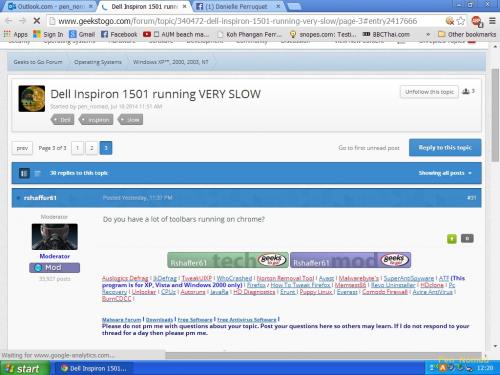Switch to the Outlook.com tab

pyautogui.click(x=50, y=6)
